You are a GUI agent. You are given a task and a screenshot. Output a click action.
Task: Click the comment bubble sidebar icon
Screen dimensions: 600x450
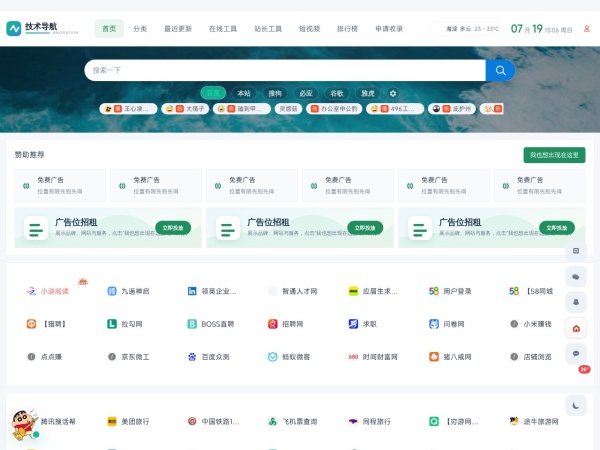[576, 354]
